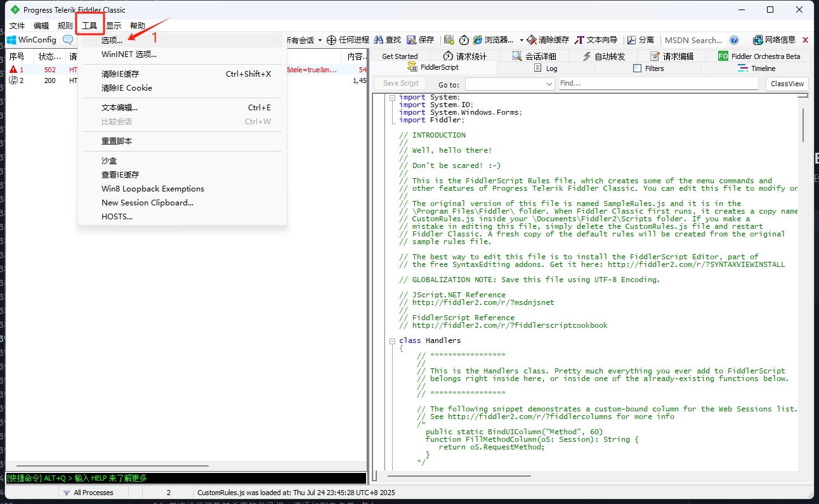Choose 清除IE Cookie from the menu

(x=182, y=88)
